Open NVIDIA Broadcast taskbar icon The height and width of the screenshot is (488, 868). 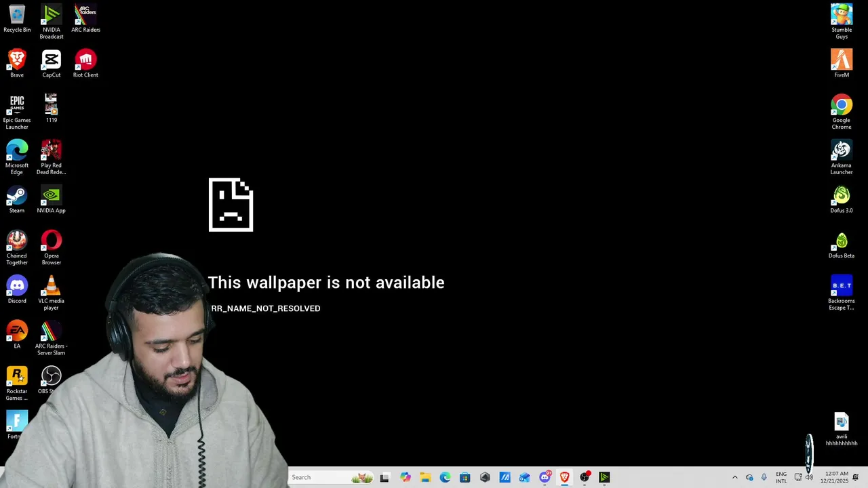click(x=604, y=477)
